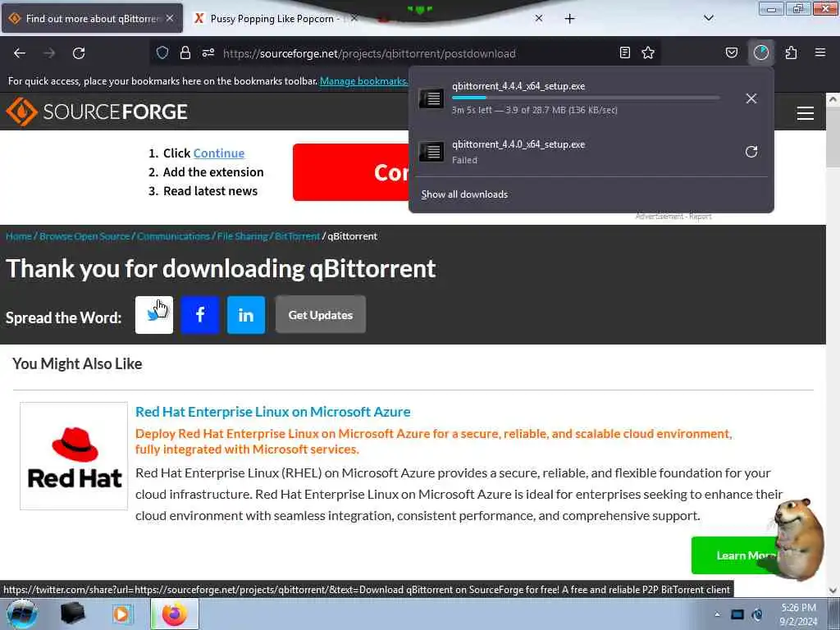
Task: Switch to the 'Find out more about qBittorrent' tab
Action: [x=92, y=18]
